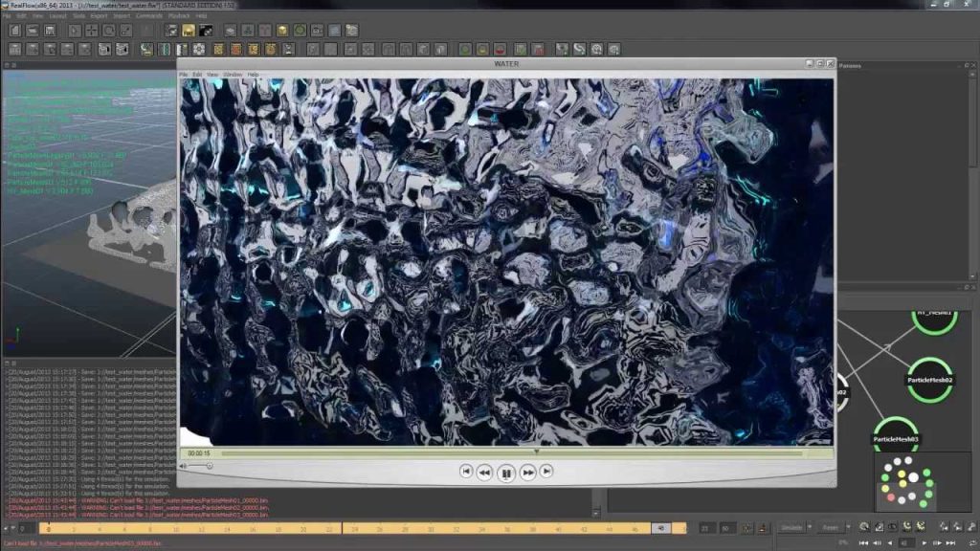This screenshot has height=551, width=980.
Task: Toggle mute speaker icon in WATER player
Action: click(x=184, y=466)
